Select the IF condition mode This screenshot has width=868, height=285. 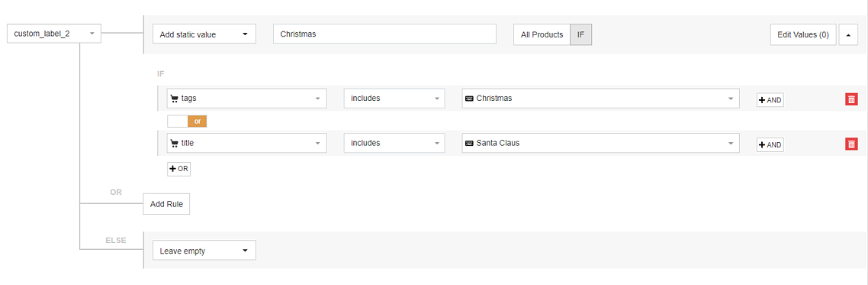580,34
